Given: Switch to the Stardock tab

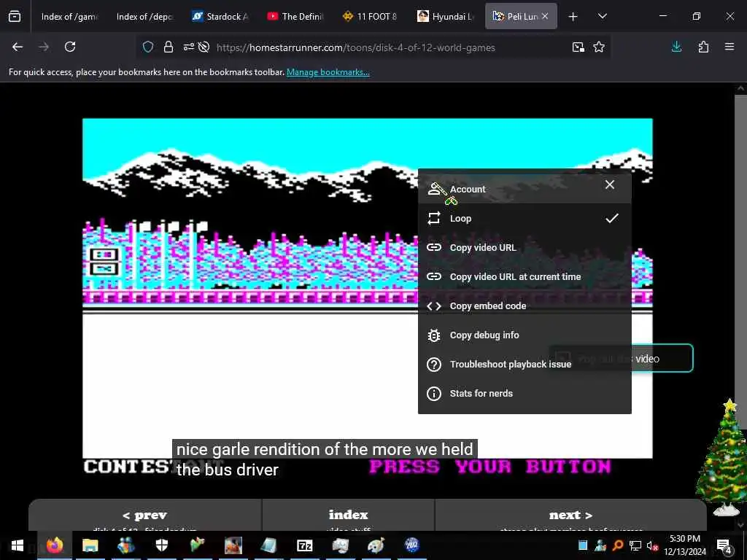Looking at the screenshot, I should coord(220,17).
